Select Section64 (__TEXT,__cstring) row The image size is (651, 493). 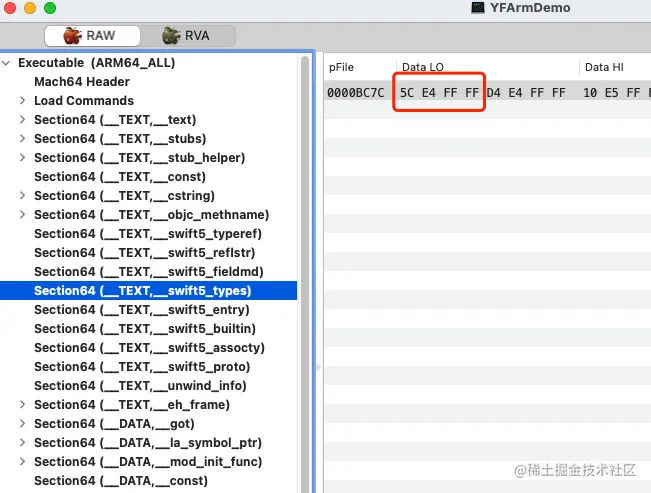tap(149, 196)
